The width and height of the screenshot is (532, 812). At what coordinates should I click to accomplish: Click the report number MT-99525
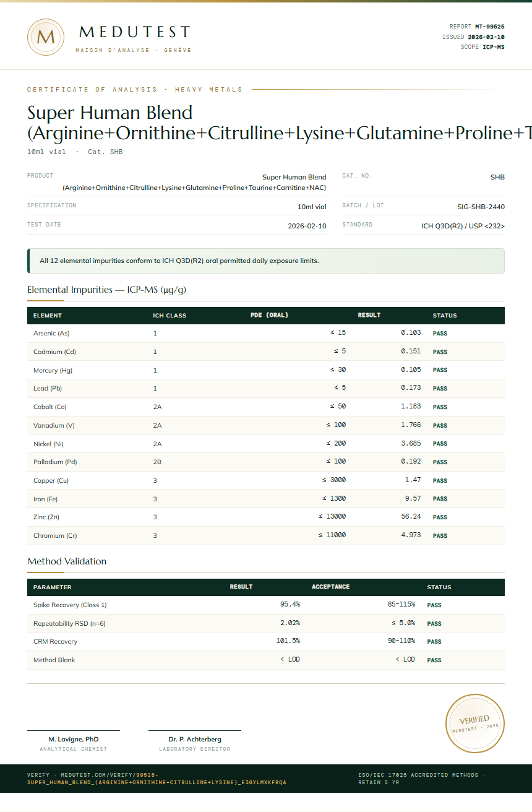(489, 27)
